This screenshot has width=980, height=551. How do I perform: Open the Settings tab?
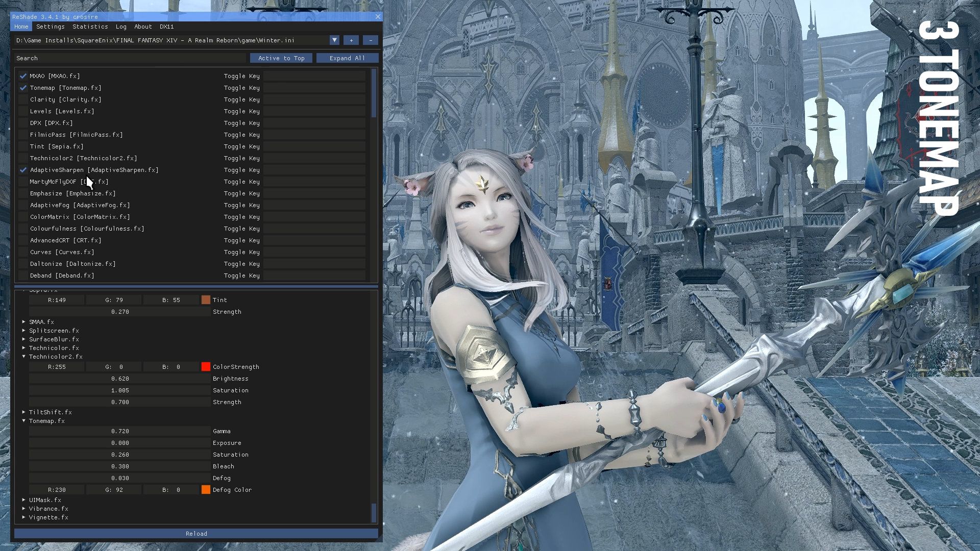[x=51, y=27]
